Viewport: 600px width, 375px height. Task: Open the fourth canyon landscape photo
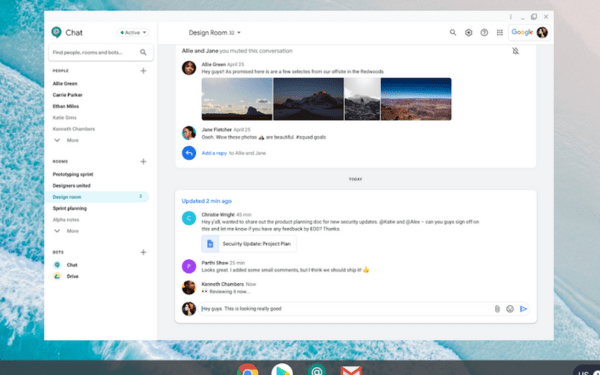point(416,99)
